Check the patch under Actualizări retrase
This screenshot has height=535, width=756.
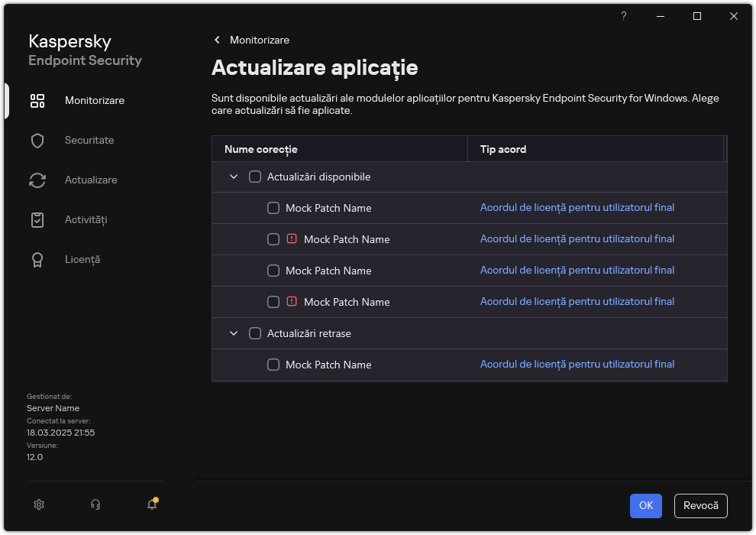pos(273,365)
